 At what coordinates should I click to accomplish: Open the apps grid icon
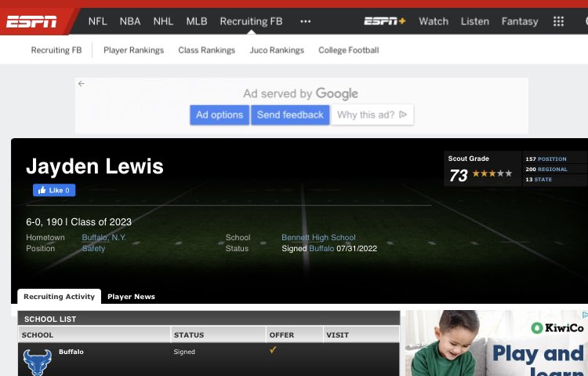click(x=558, y=21)
